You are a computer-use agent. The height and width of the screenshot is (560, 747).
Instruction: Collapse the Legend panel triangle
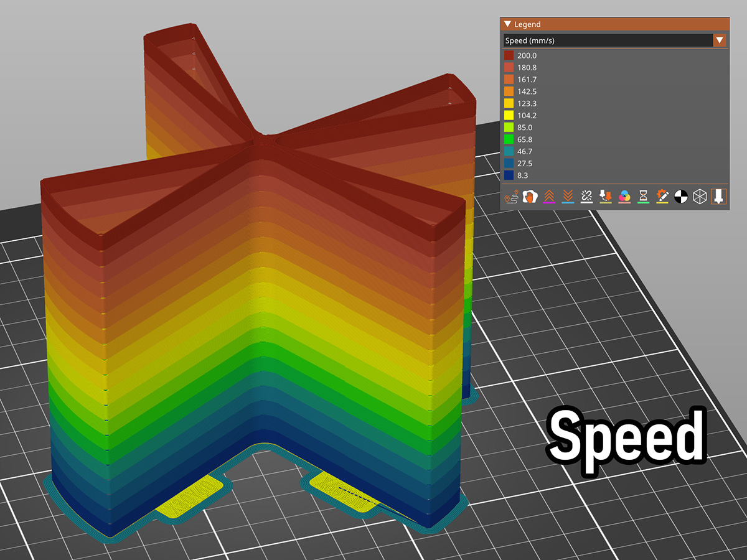click(x=507, y=24)
